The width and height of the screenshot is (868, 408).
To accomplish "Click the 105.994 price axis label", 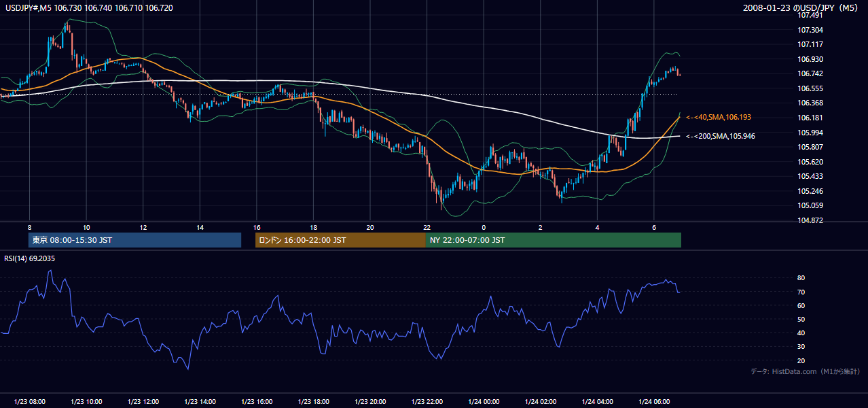I will tap(810, 133).
